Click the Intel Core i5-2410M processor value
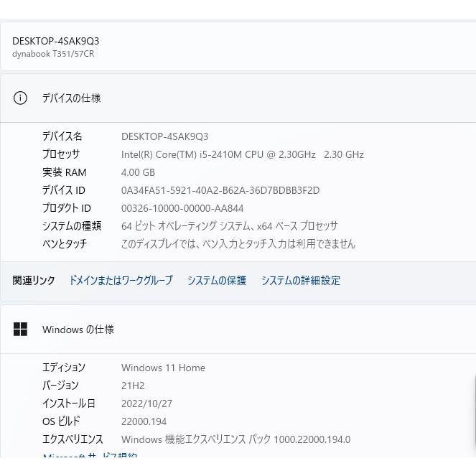Image resolution: width=476 pixels, height=476 pixels. coord(242,154)
